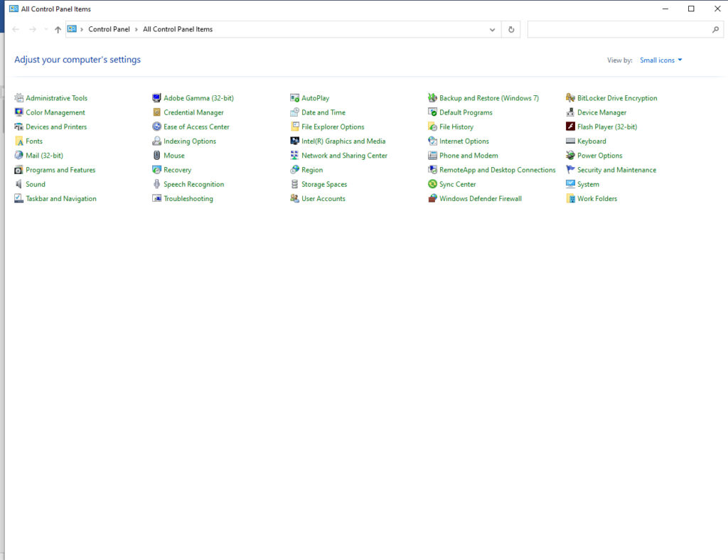
Task: Open the Security and Maintenance link
Action: point(616,170)
